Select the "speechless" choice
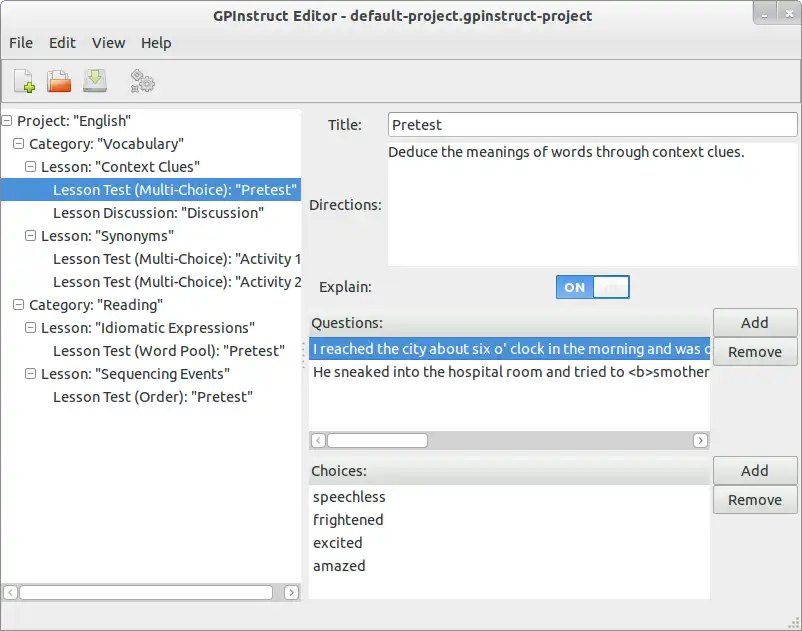This screenshot has width=802, height=631. 509,497
